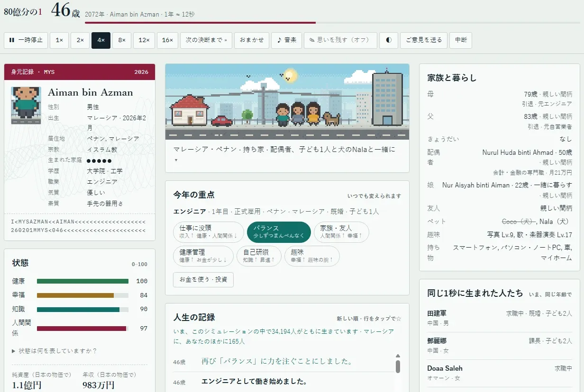
Task: Set speed to 8×
Action: pos(122,40)
